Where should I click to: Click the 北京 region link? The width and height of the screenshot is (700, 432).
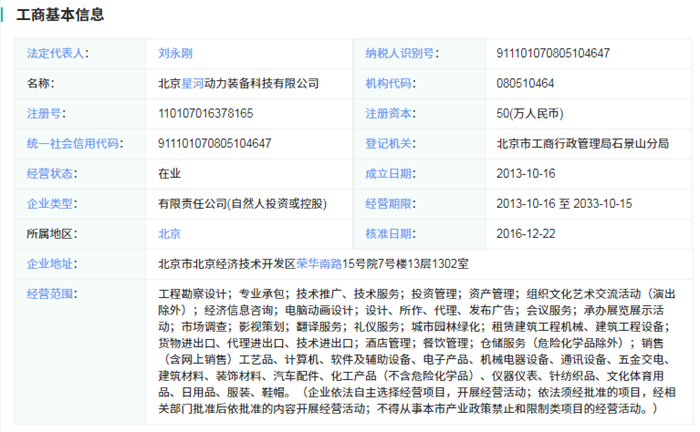[x=169, y=233]
